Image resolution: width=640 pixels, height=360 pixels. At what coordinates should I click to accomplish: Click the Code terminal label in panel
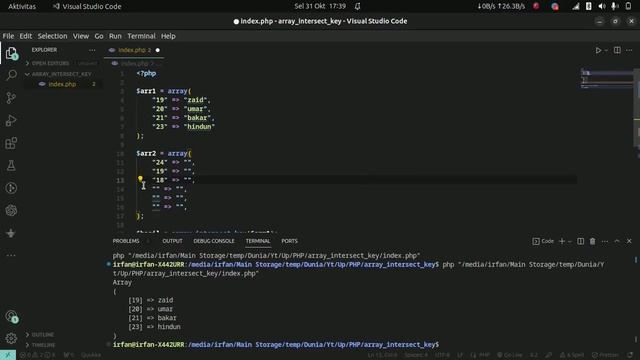543,241
